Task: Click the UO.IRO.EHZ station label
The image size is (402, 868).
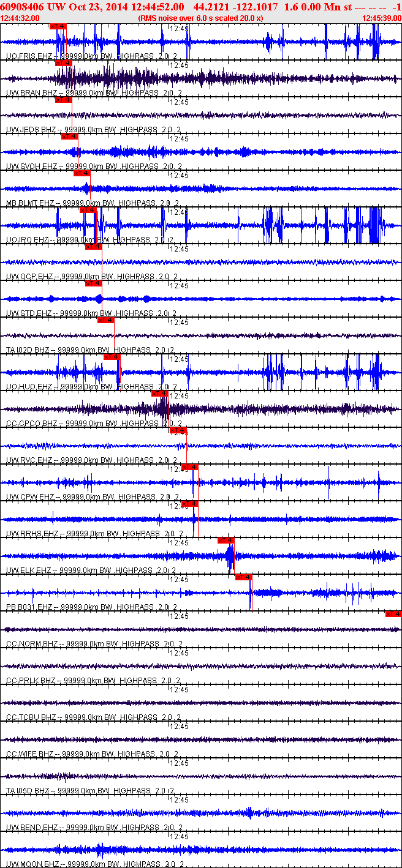Action: [27, 240]
